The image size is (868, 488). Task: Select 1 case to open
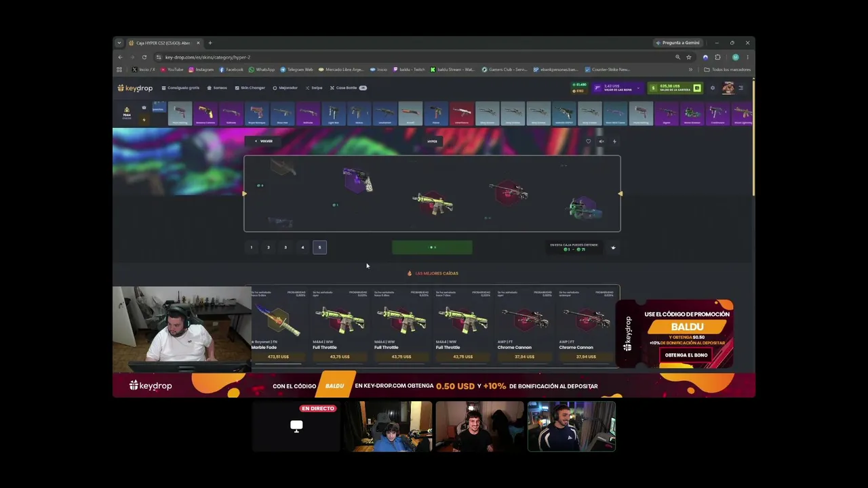point(251,247)
